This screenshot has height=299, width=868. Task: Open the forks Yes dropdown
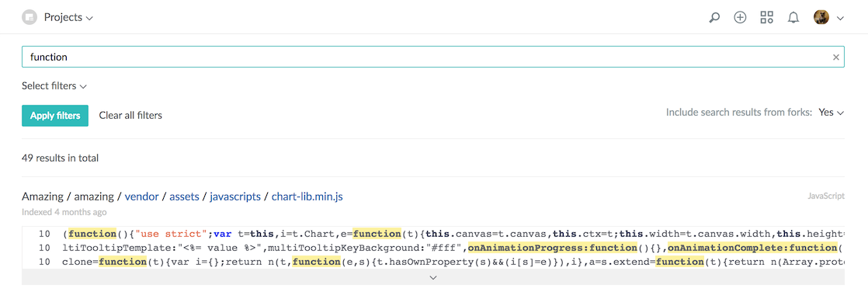click(x=831, y=113)
